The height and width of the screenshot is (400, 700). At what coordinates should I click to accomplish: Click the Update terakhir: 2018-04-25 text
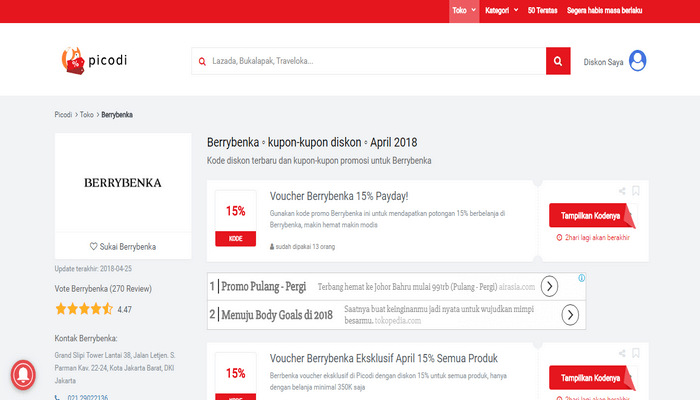pyautogui.click(x=93, y=269)
